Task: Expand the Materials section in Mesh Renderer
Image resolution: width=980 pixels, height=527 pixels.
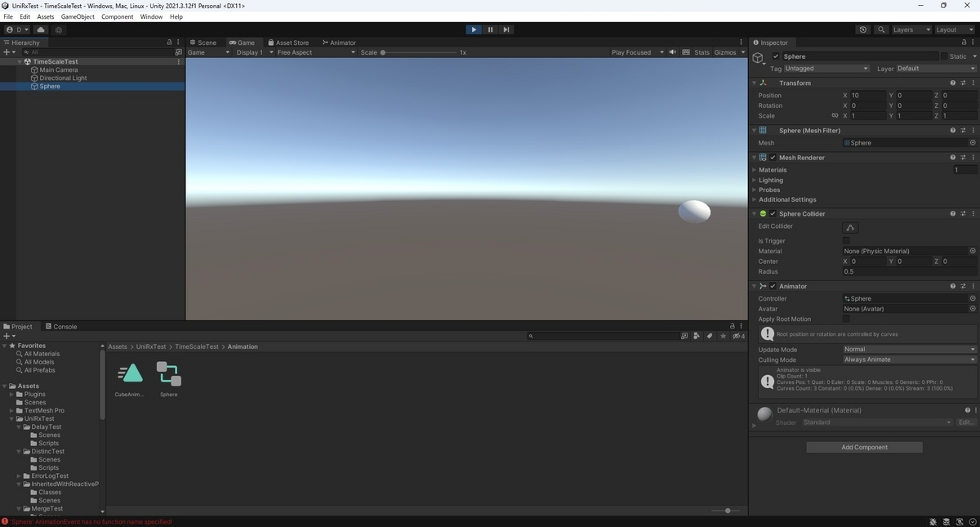Action: [754, 169]
